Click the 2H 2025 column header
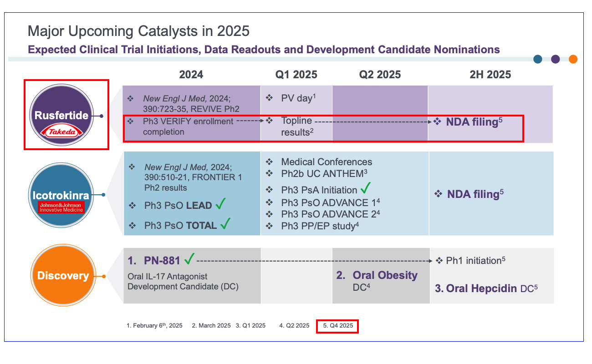Viewport: 592px width, 364px height. [490, 74]
